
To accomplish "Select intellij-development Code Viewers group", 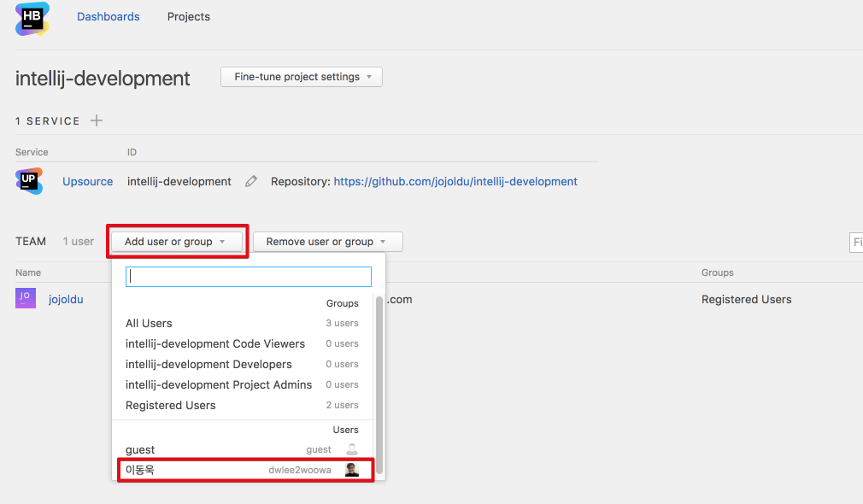I will pyautogui.click(x=242, y=343).
